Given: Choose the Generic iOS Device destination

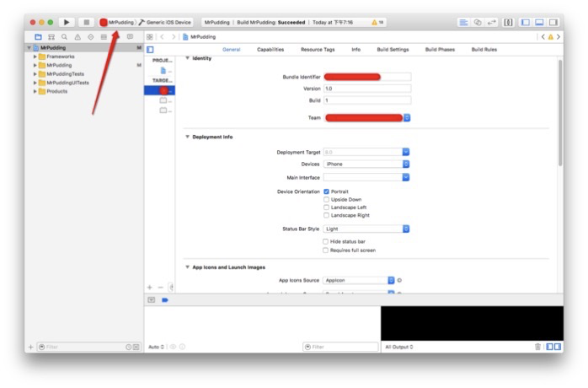Looking at the screenshot, I should (x=165, y=22).
